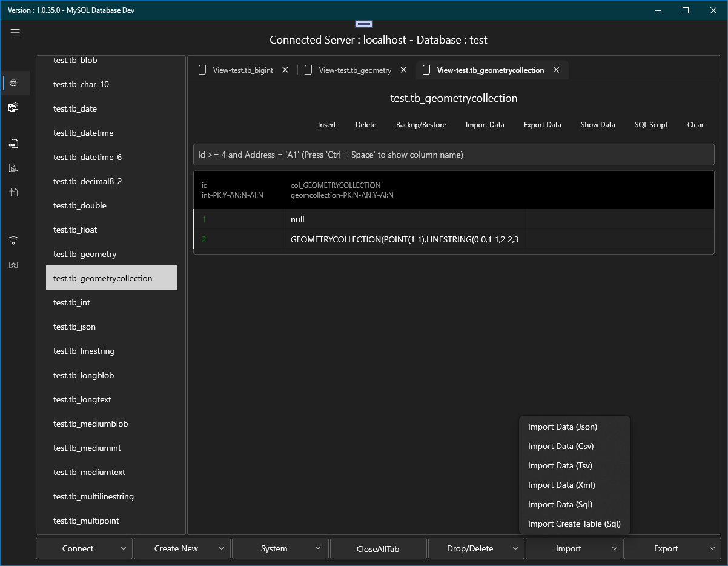Choose Import Data (Sql) from menu

[x=575, y=504]
